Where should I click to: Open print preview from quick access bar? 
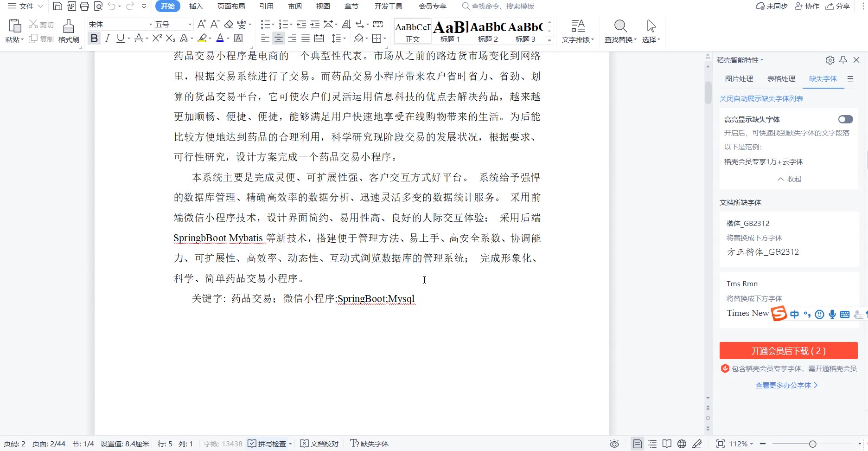coord(98,6)
